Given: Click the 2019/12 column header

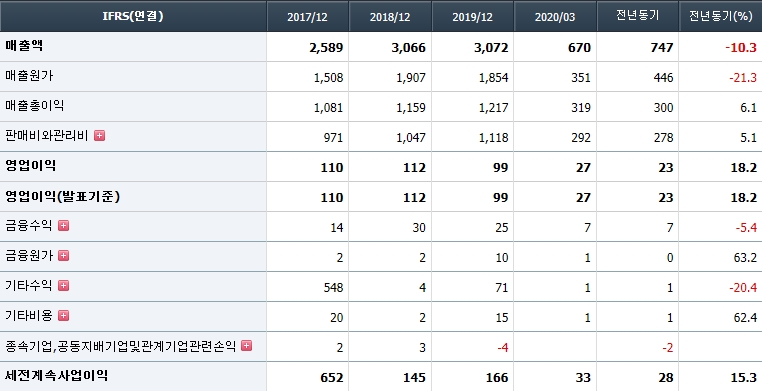Looking at the screenshot, I should 472,17.
